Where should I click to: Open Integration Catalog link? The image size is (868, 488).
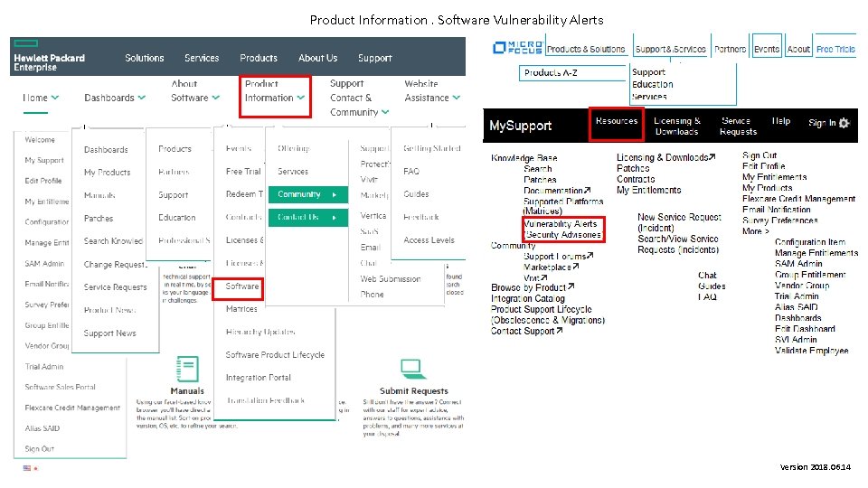[x=527, y=298]
